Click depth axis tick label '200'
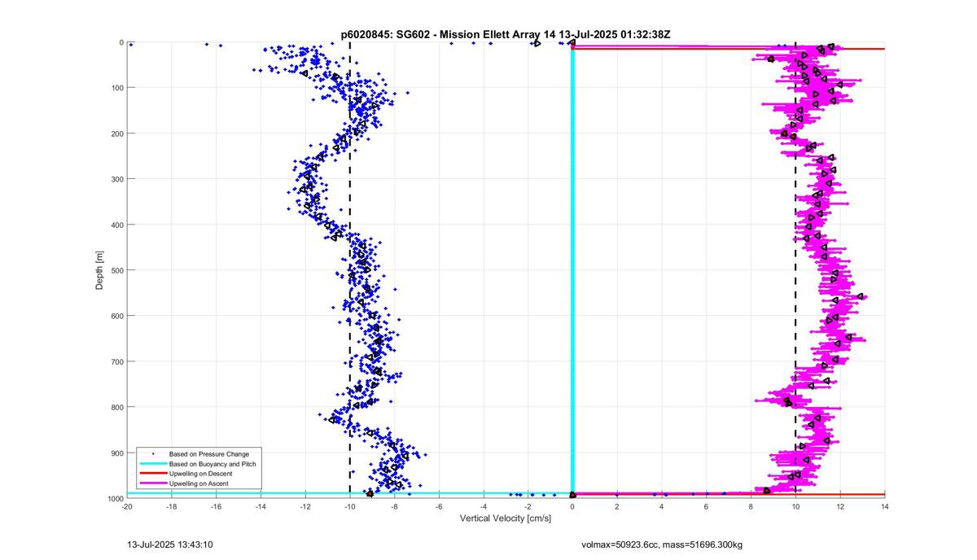The height and width of the screenshot is (560, 977). (x=116, y=133)
